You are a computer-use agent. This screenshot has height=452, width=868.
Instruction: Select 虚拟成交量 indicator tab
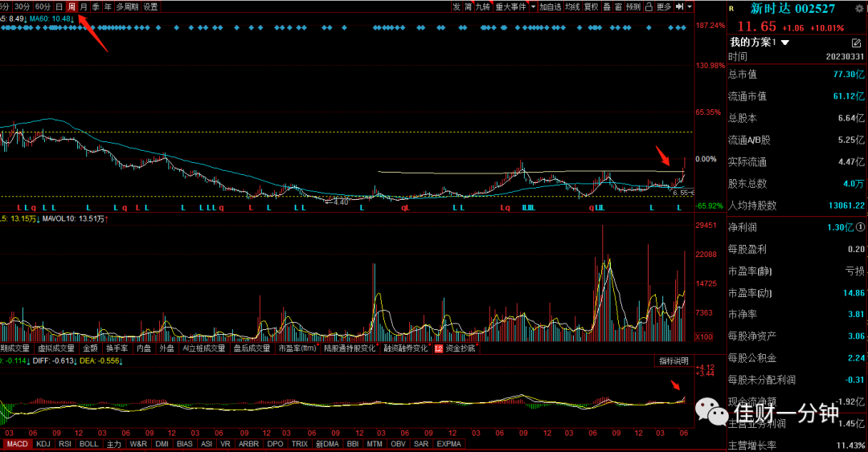[x=56, y=348]
